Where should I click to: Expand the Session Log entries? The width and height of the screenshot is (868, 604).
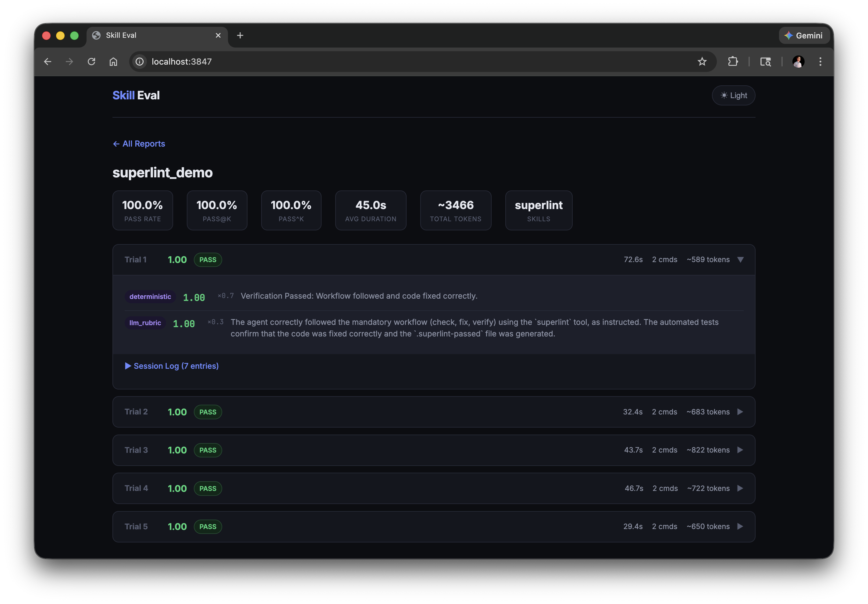pos(172,366)
